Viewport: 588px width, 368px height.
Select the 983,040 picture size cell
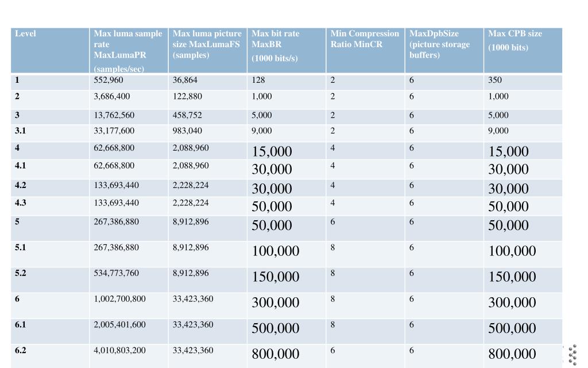(187, 131)
